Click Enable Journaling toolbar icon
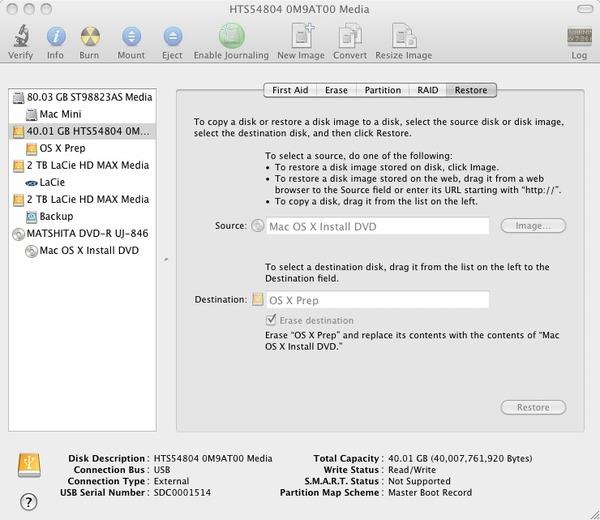Screen dimensions: 600x520 [232, 36]
